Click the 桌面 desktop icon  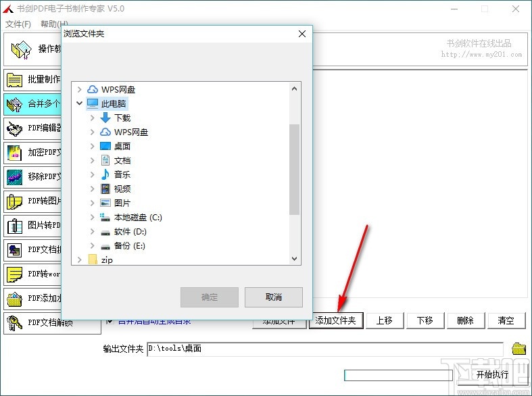pos(105,146)
